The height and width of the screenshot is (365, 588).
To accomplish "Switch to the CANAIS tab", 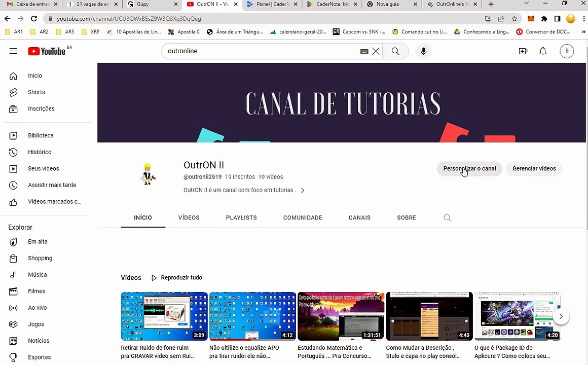I will (x=359, y=217).
